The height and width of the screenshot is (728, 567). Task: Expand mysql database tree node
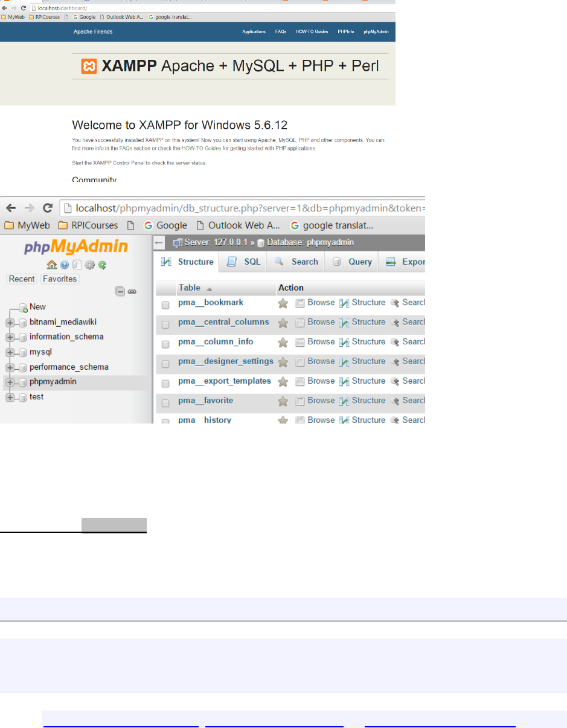pyautogui.click(x=10, y=352)
